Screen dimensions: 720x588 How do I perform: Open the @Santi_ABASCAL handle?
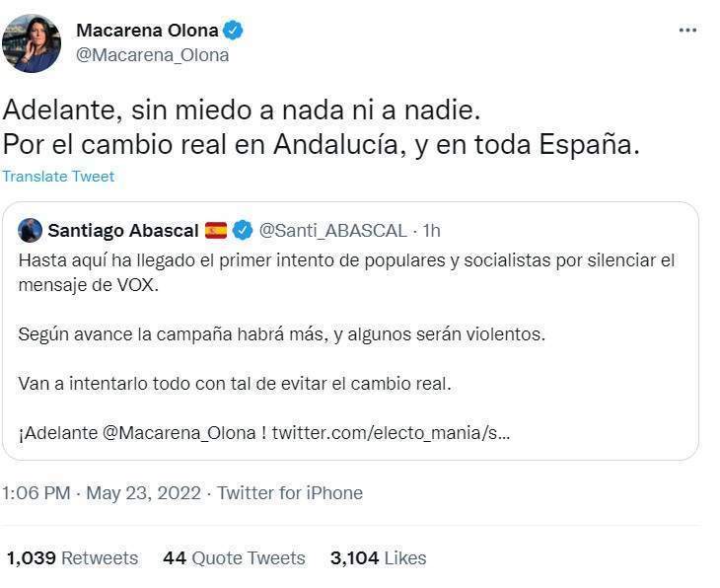333,230
